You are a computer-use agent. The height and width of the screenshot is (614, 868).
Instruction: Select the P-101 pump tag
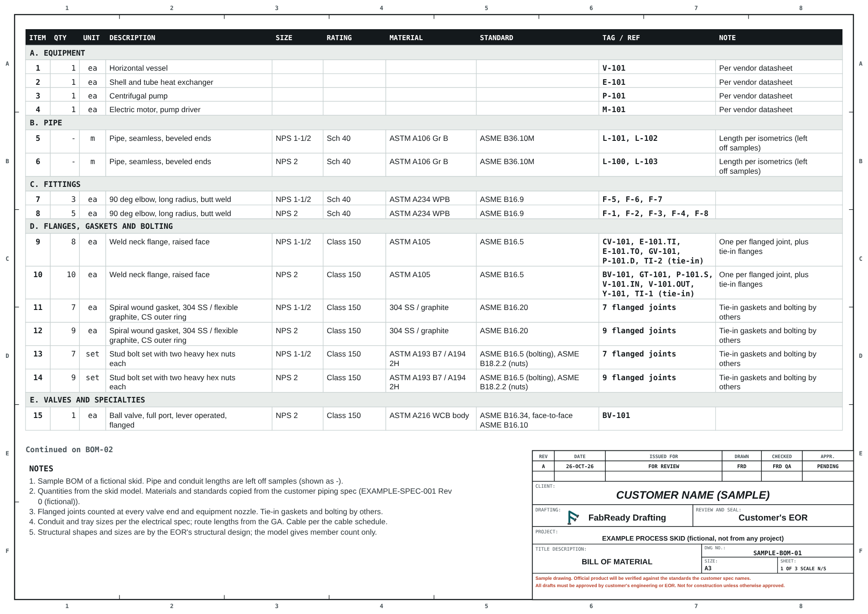point(614,96)
